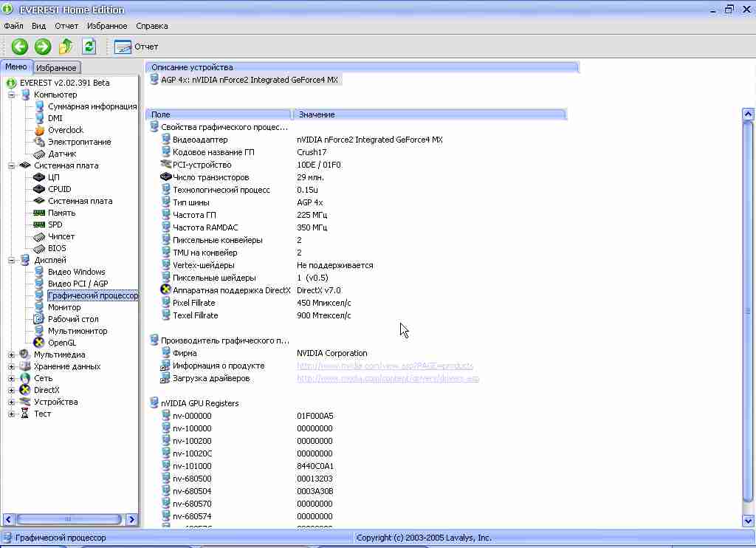Select the Overclock flame icon
Viewport: 756px width, 548px height.
point(39,130)
